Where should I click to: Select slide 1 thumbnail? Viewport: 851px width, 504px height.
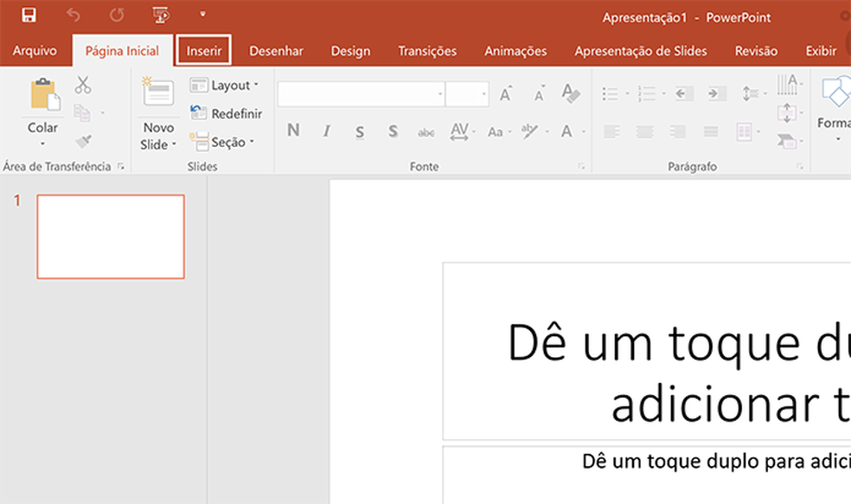point(111,237)
